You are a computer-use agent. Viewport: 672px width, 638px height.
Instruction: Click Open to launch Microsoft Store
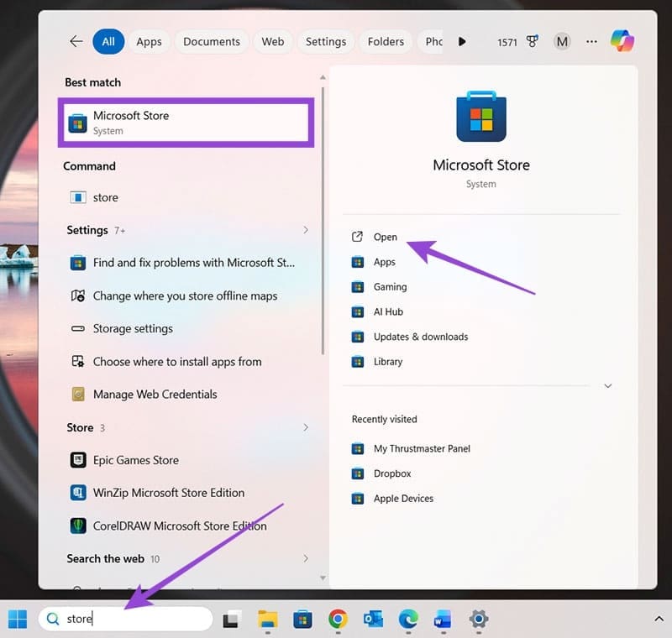pos(385,237)
